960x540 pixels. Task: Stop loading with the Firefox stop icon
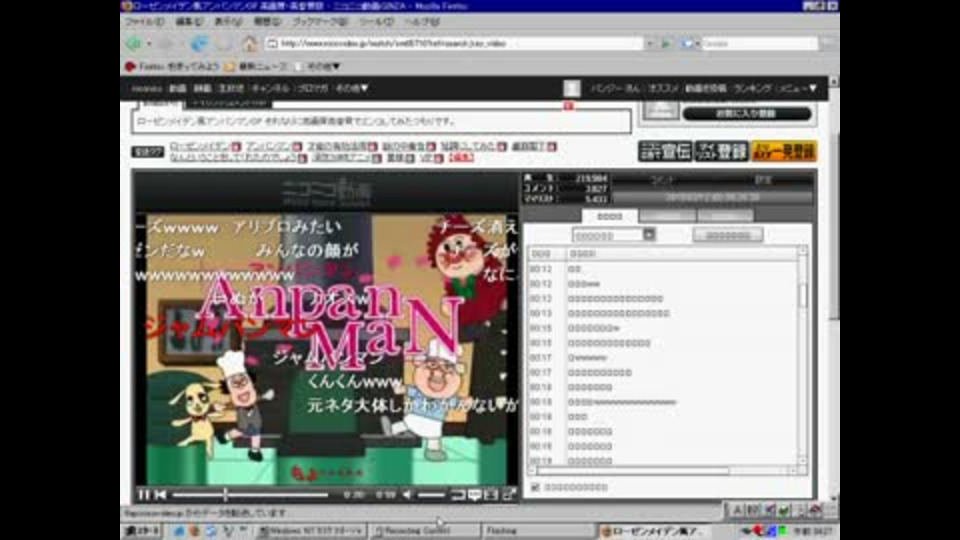[224, 43]
